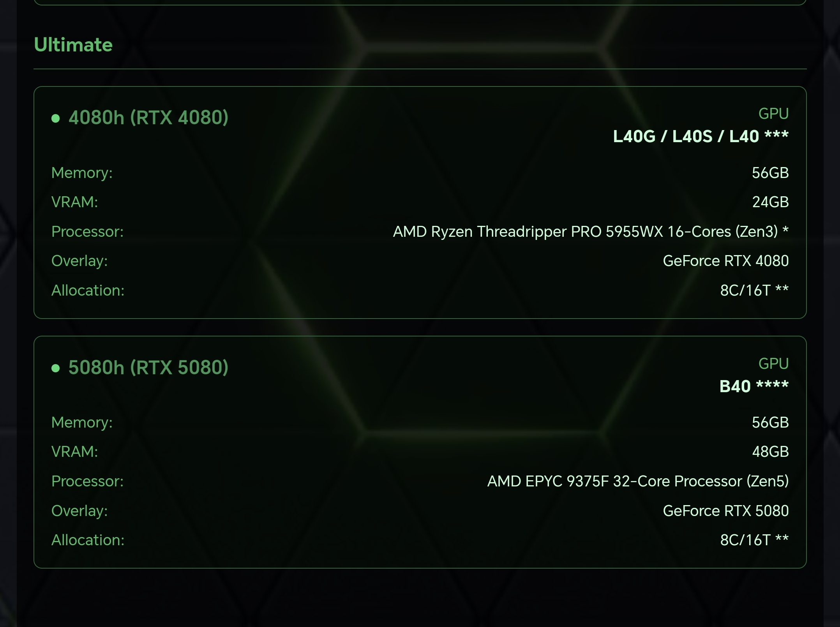840x627 pixels.
Task: Click the 4080h (RTX 4080) title
Action: pos(148,118)
